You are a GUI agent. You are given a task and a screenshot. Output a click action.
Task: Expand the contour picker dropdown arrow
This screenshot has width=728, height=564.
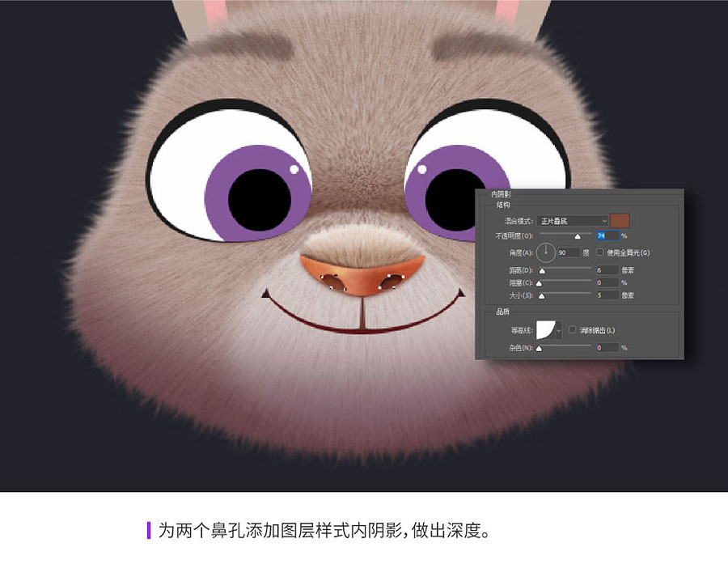click(x=559, y=331)
